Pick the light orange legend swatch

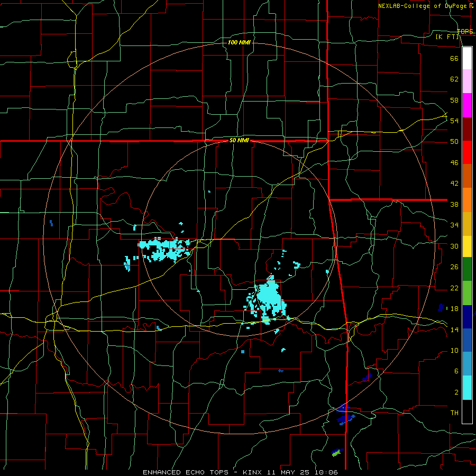pyautogui.click(x=467, y=200)
